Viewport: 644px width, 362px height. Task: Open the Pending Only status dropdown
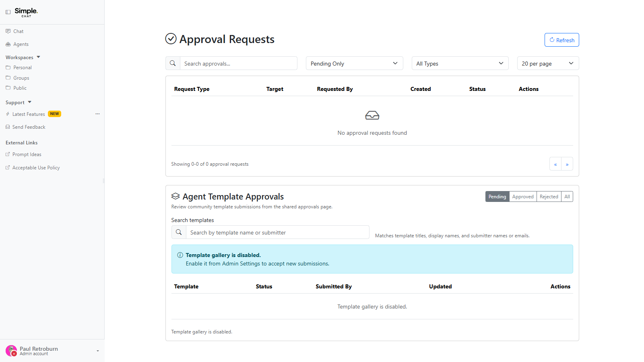[355, 63]
